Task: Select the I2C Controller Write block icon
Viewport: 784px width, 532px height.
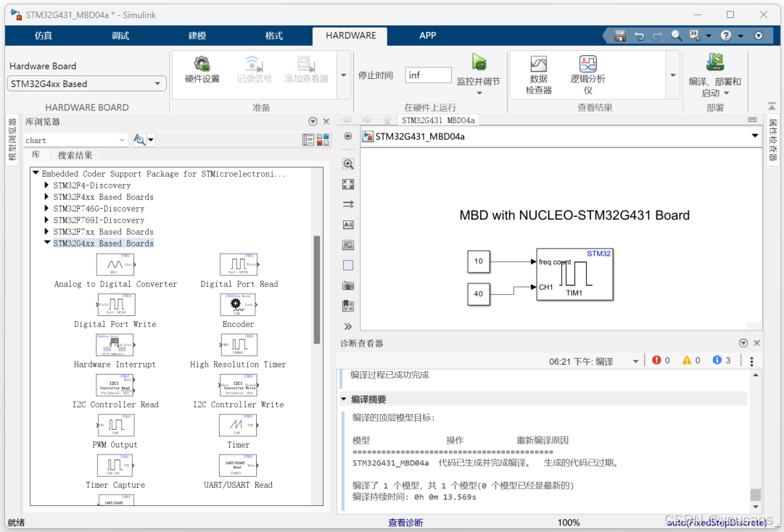Action: (238, 385)
